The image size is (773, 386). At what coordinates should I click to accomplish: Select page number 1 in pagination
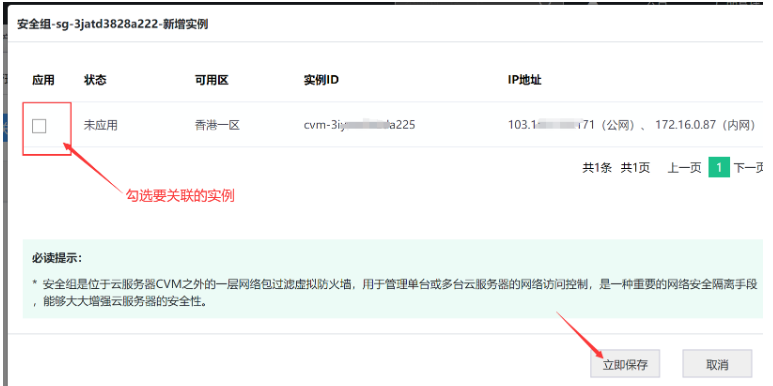[719, 168]
